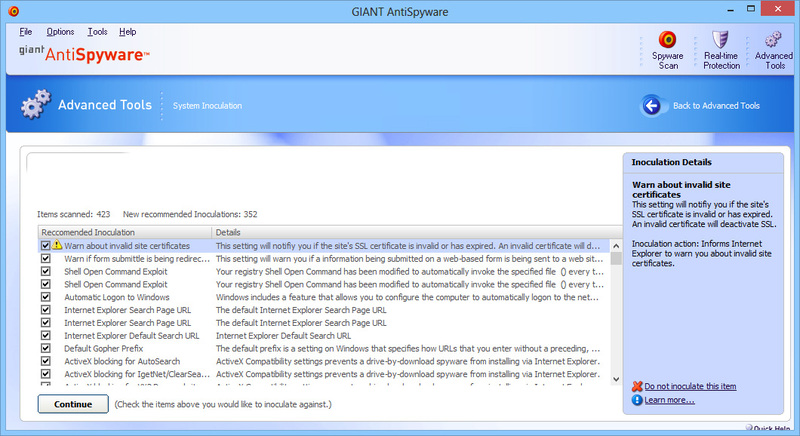Select Warn about invalid site certificates row

[324, 246]
